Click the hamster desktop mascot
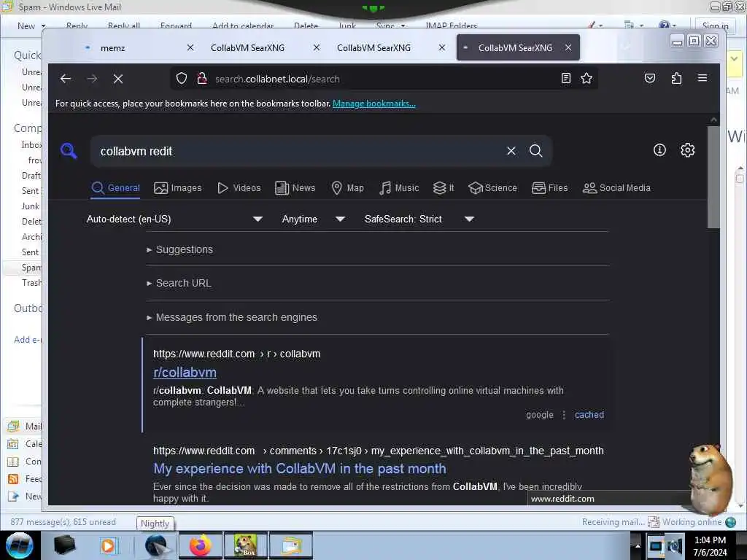 (710, 480)
